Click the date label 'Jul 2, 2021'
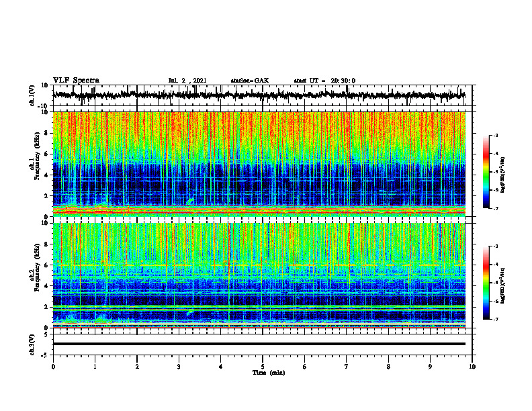Image resolution: width=532 pixels, height=411 pixels. click(187, 81)
